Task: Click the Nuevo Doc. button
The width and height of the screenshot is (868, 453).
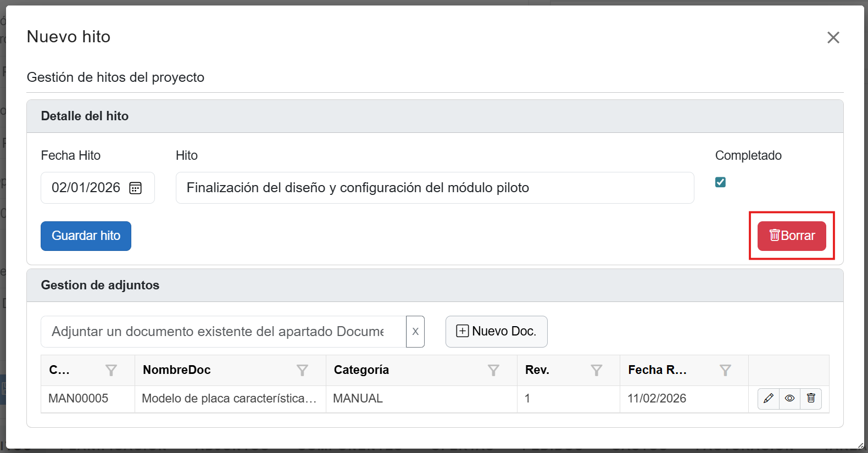Action: click(496, 332)
